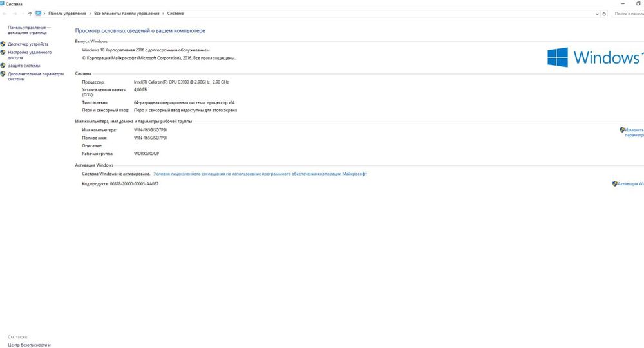Refresh the control panel page
This screenshot has width=644, height=348.
pyautogui.click(x=604, y=14)
